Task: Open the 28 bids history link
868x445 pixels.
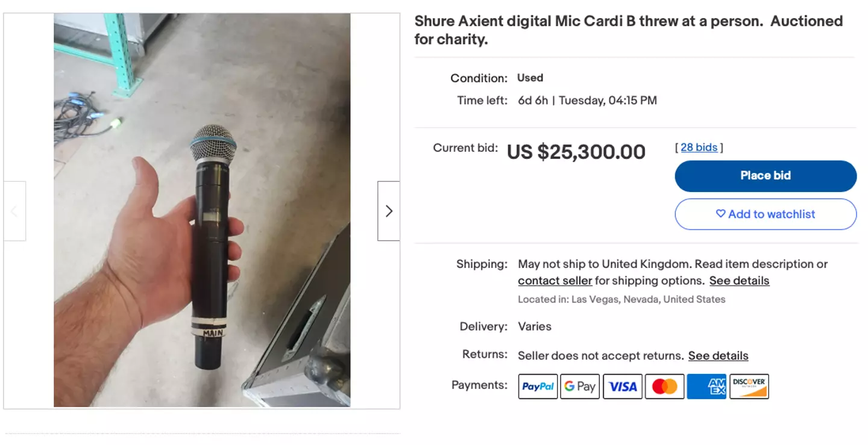Action: tap(699, 148)
